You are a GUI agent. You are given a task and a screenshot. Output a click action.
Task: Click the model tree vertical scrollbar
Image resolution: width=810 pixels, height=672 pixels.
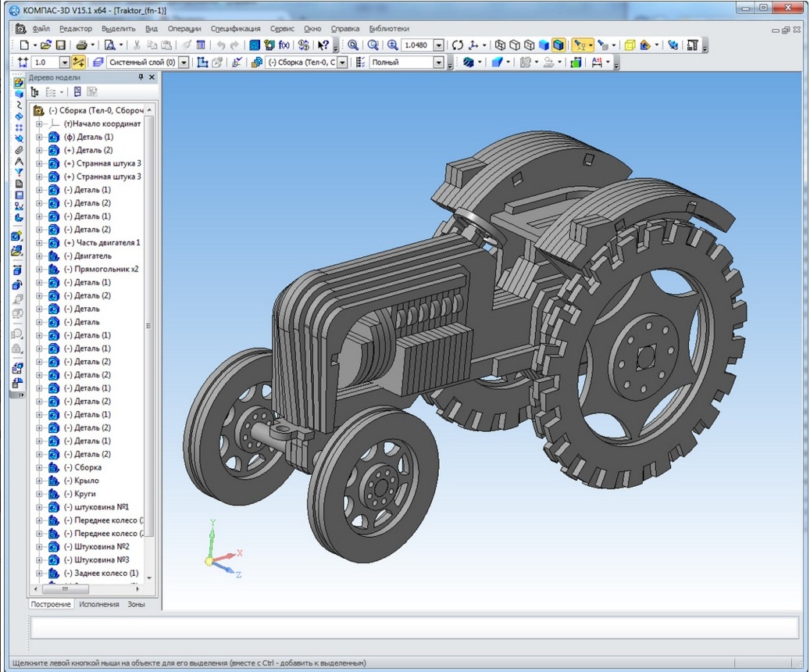point(149,326)
